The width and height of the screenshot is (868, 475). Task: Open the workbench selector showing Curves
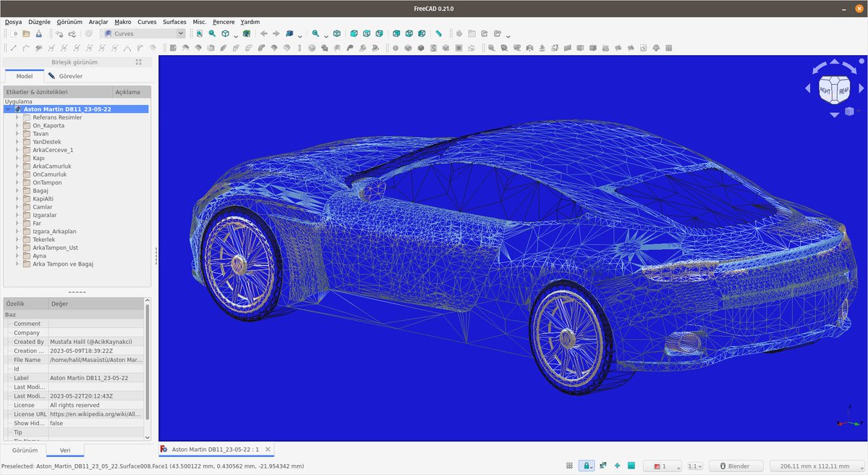(x=143, y=33)
